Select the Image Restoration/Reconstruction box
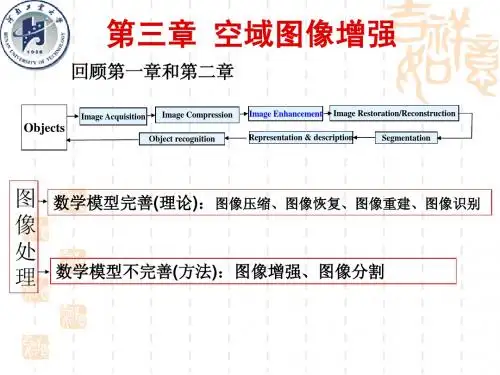This screenshot has width=500, height=375. [394, 113]
